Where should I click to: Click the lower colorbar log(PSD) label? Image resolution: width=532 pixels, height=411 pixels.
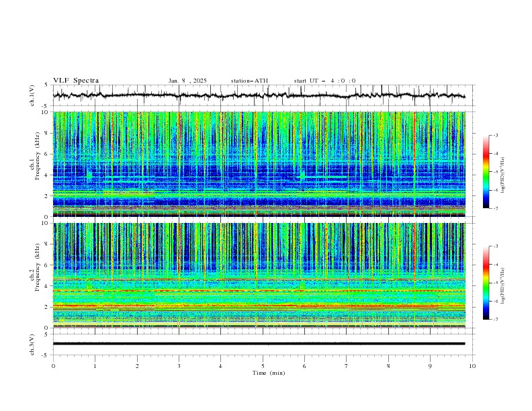[502, 286]
